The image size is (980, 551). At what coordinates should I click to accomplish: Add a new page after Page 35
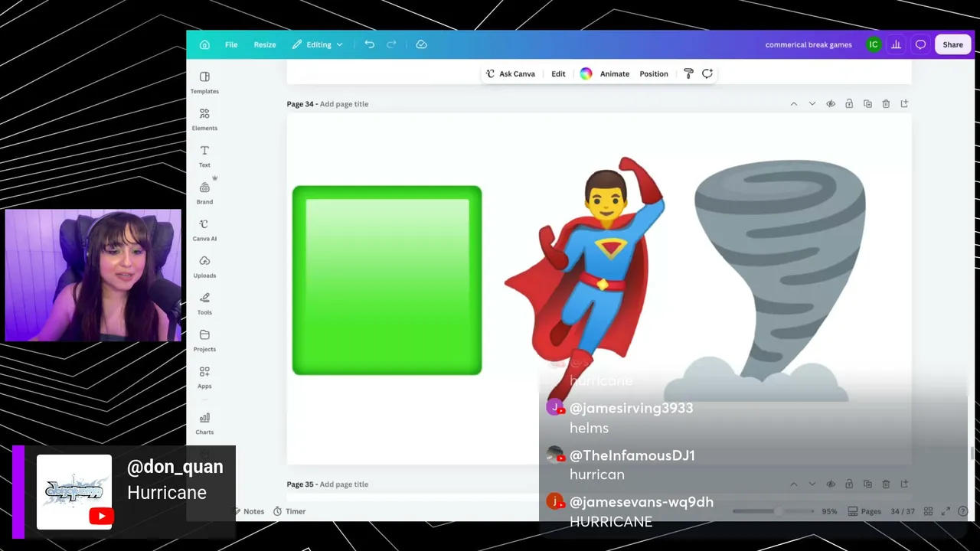coord(904,484)
